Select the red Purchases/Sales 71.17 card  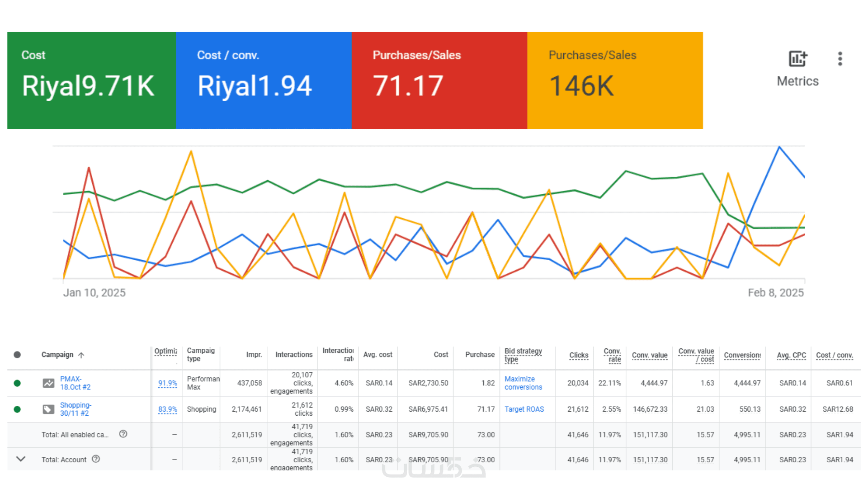point(439,80)
